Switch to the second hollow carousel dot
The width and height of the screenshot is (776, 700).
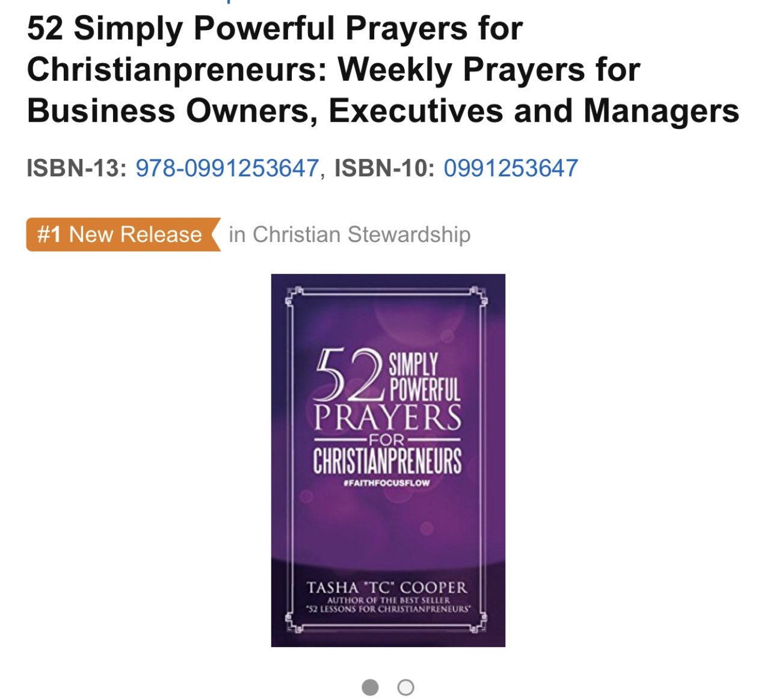point(406,687)
